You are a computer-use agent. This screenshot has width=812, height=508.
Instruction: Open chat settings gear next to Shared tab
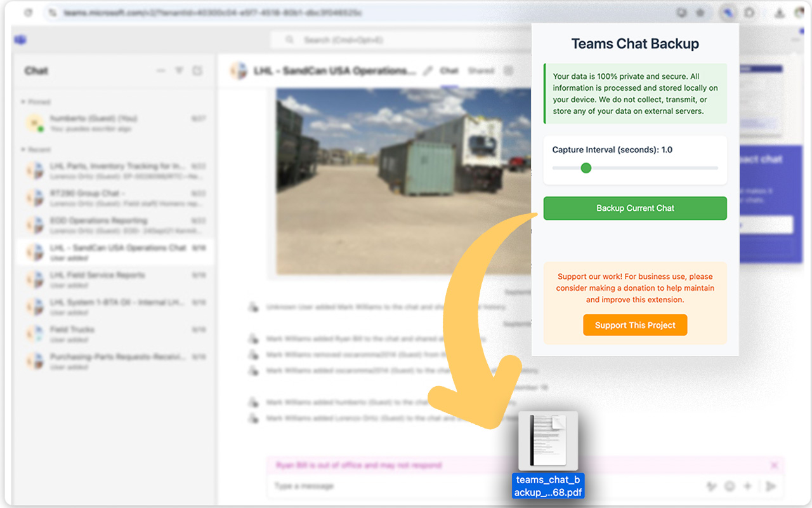[x=507, y=70]
